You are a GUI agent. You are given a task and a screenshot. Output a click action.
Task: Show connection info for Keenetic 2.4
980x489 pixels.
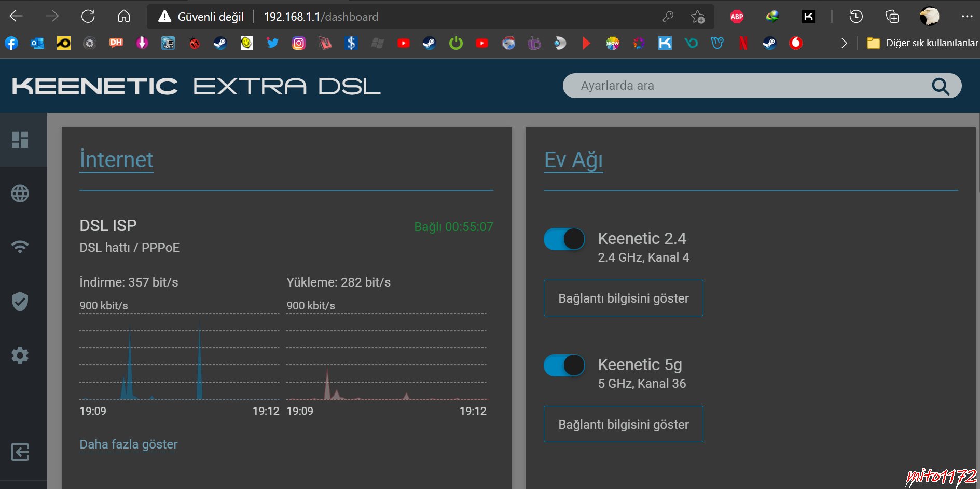[x=624, y=298]
